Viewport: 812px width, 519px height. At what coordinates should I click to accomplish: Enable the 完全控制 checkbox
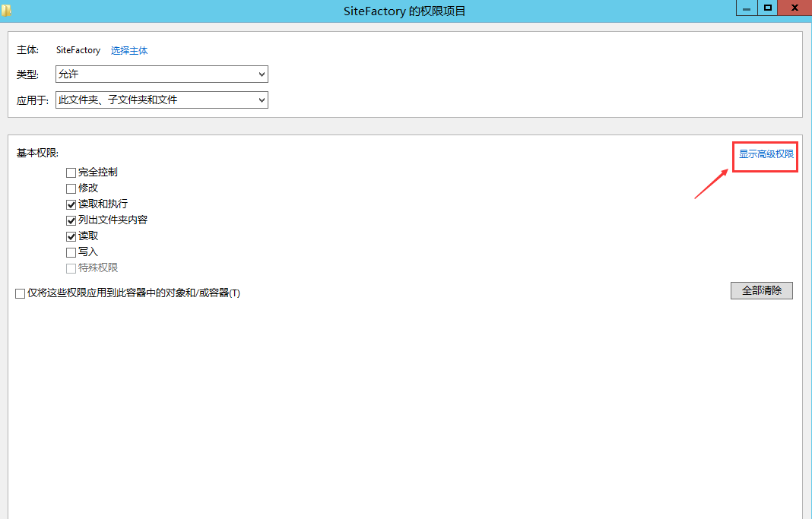(71, 172)
